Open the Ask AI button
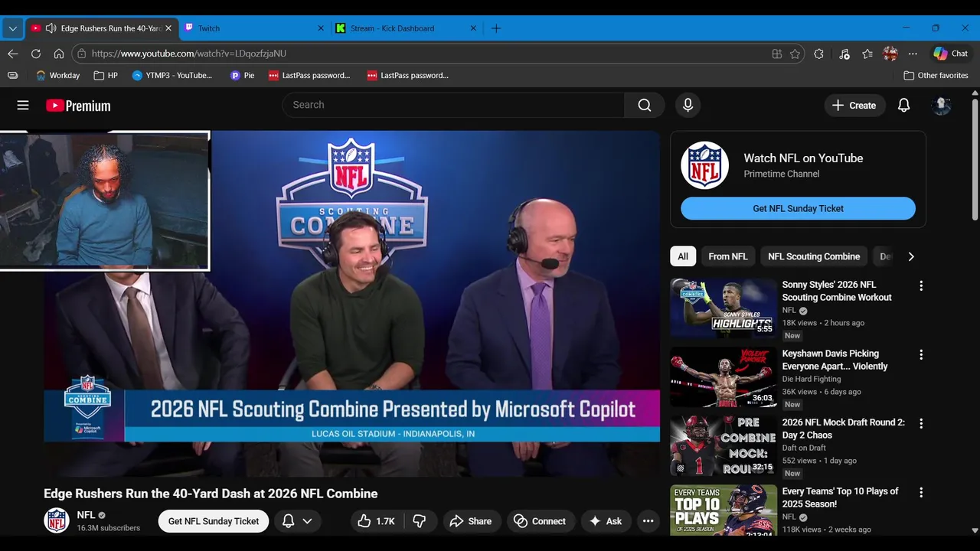Image resolution: width=980 pixels, height=551 pixels. (x=606, y=521)
